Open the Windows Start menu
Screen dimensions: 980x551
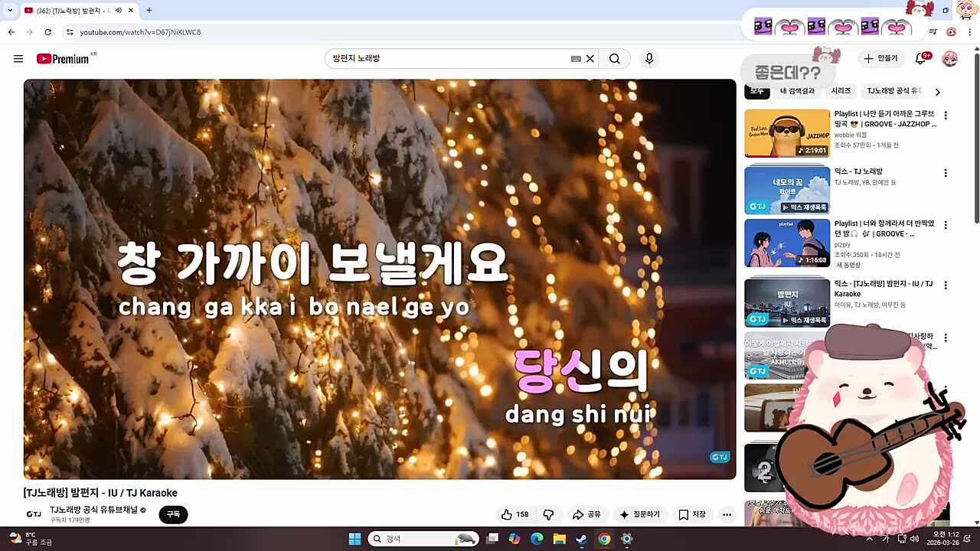coord(354,539)
